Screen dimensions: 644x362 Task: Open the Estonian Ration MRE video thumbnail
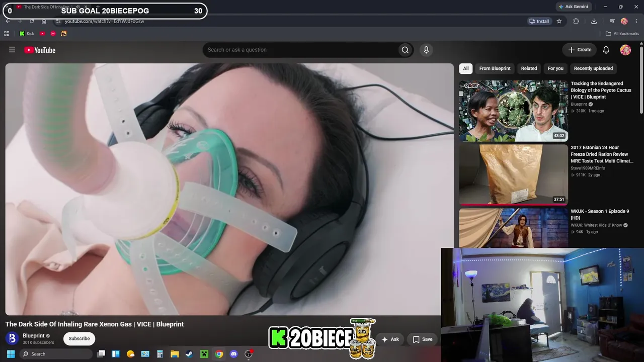tap(513, 175)
